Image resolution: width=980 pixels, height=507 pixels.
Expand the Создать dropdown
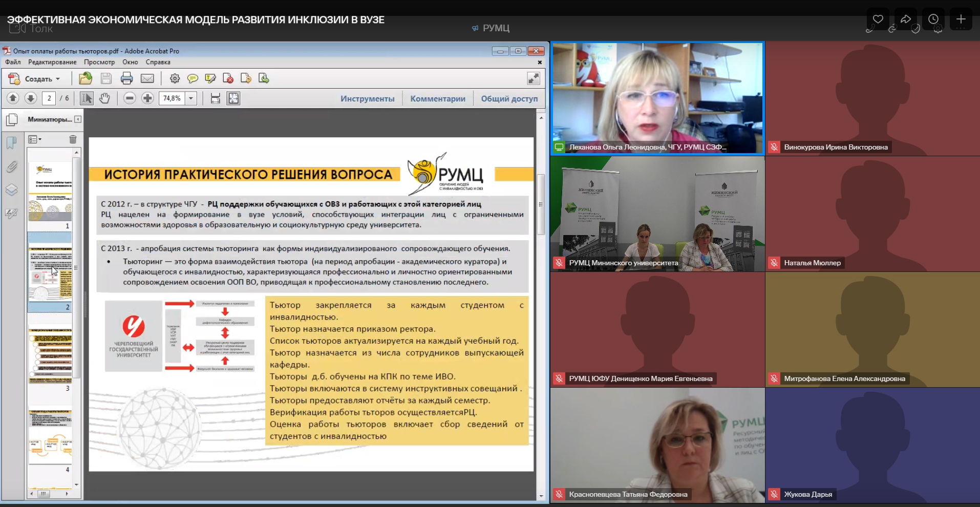(x=58, y=79)
